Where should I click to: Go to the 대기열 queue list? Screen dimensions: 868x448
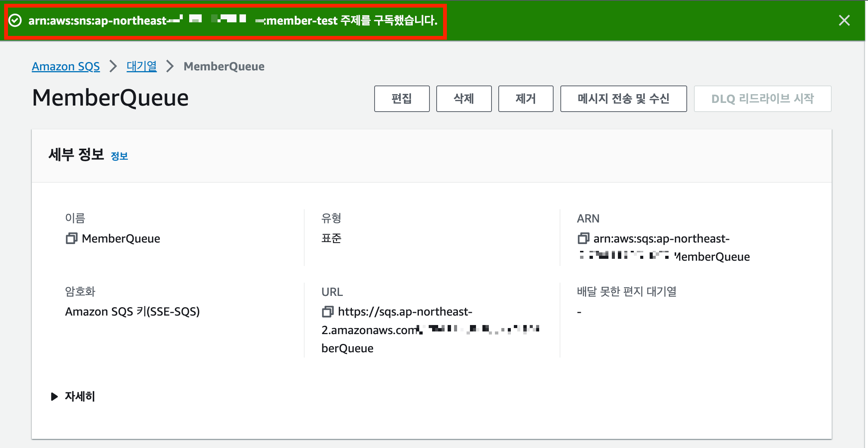(141, 66)
